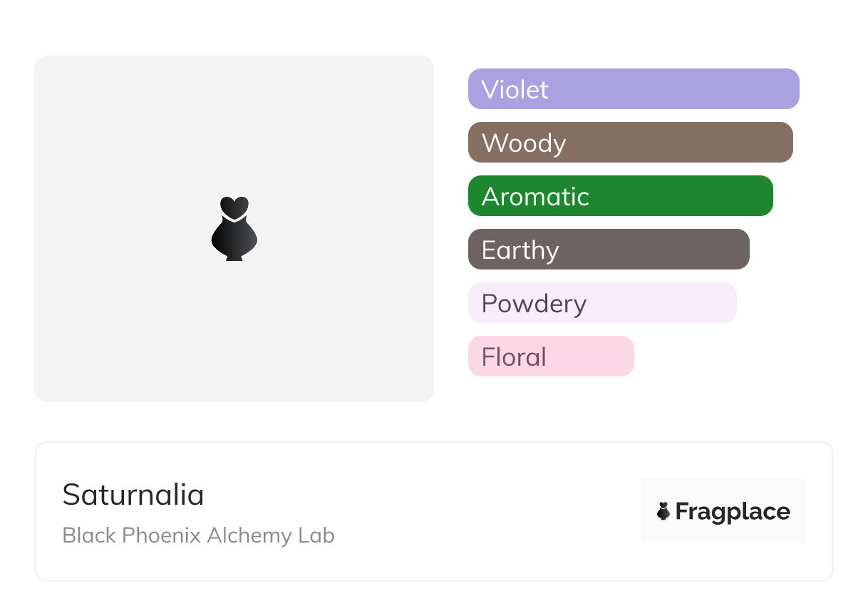Click the small bottle icon beside Fragplace
Screen dimensions: 868x616
(x=663, y=511)
